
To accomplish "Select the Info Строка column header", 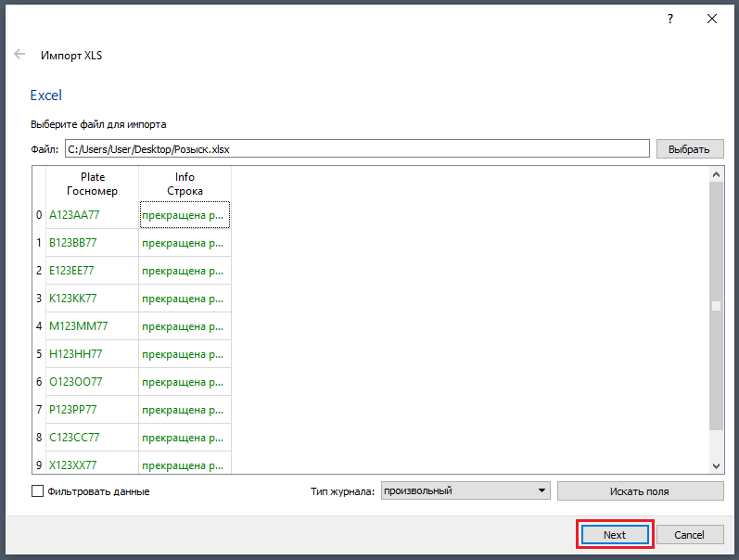I will click(x=185, y=184).
